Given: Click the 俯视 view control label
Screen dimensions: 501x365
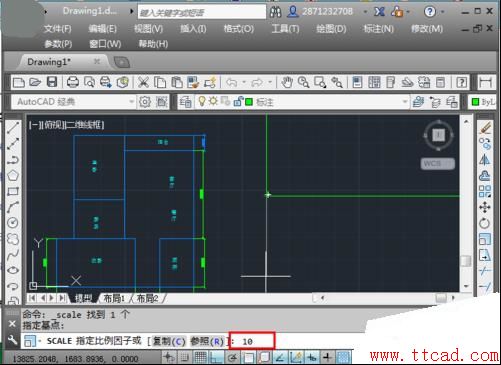Looking at the screenshot, I should click(x=53, y=125).
